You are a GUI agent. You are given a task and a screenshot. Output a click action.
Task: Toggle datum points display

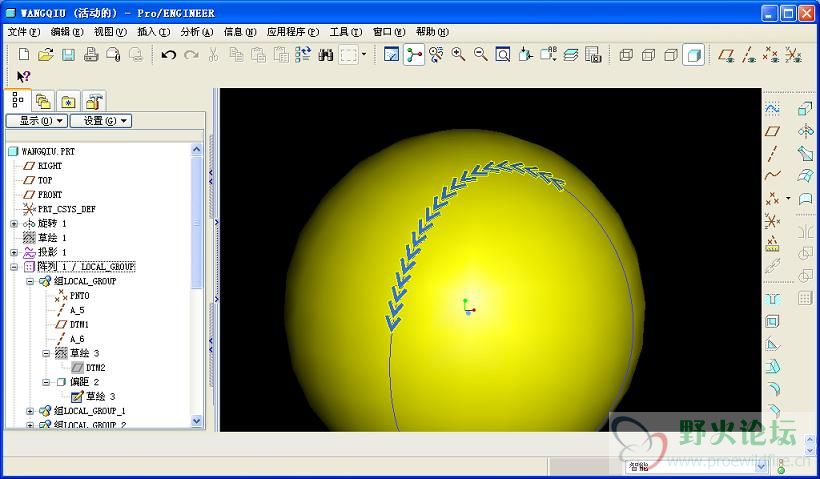(771, 54)
